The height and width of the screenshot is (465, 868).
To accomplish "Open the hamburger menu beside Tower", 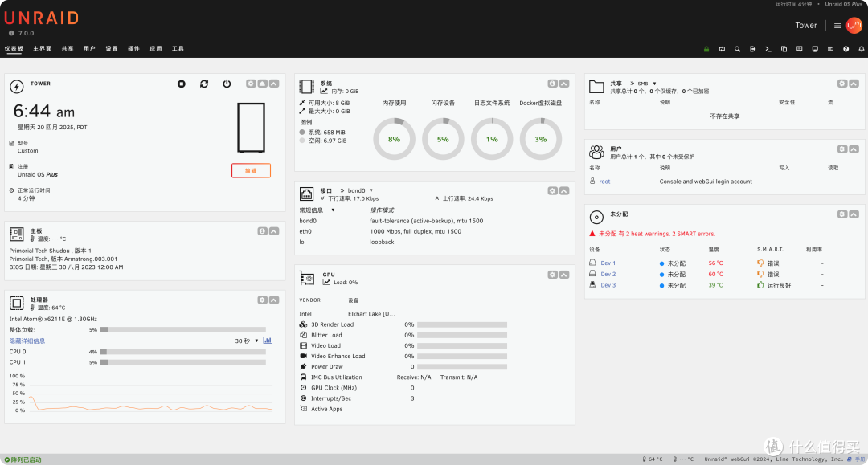I will click(x=837, y=26).
